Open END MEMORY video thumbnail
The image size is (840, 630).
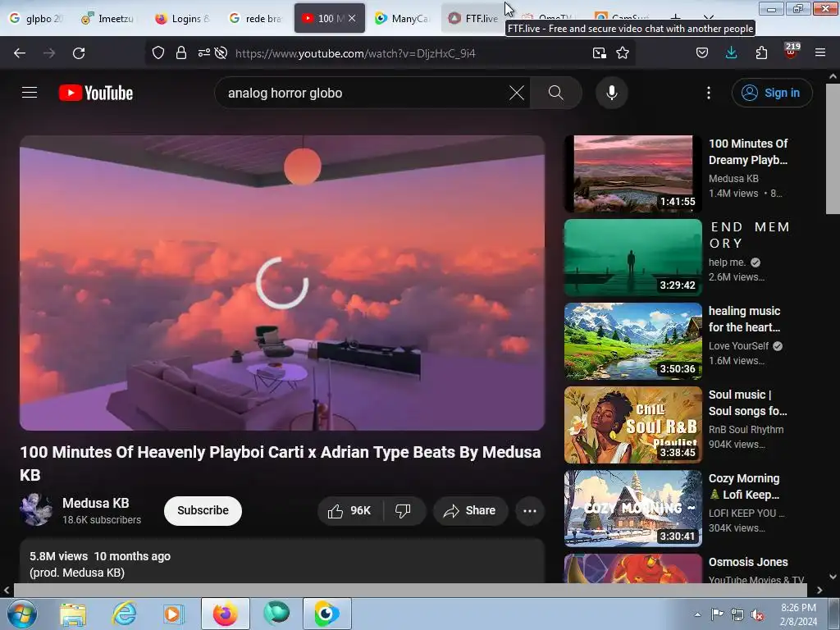[x=633, y=257]
